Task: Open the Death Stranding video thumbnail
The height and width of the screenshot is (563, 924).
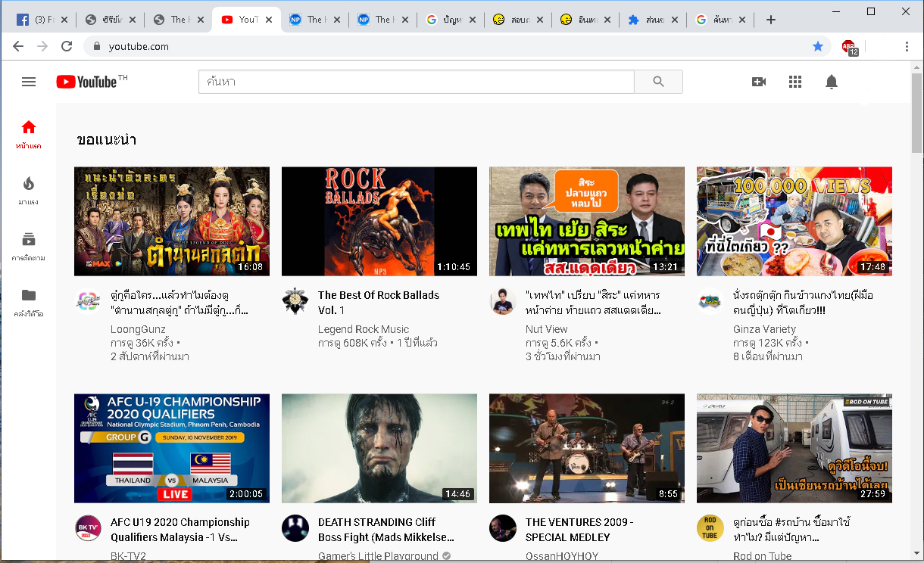Action: (379, 448)
